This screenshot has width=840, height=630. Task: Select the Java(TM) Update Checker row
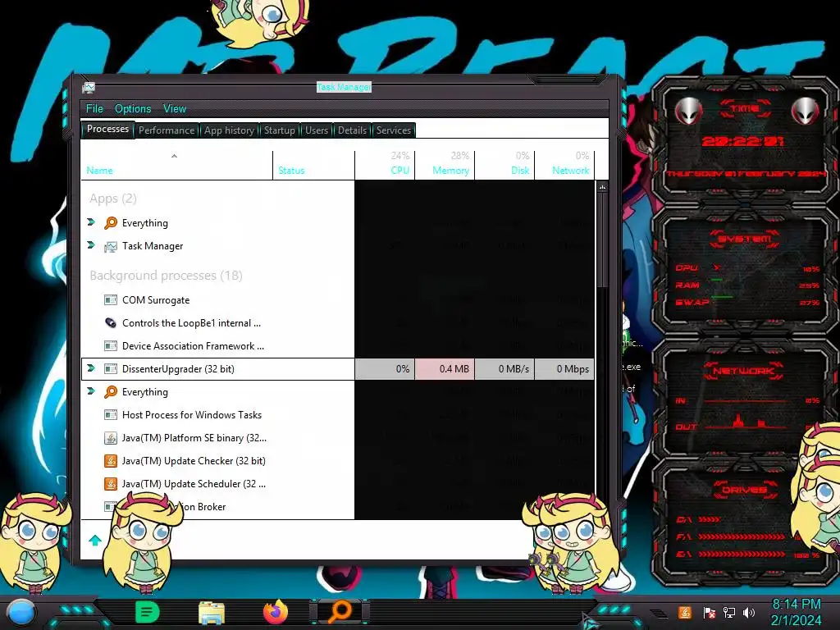click(x=337, y=461)
